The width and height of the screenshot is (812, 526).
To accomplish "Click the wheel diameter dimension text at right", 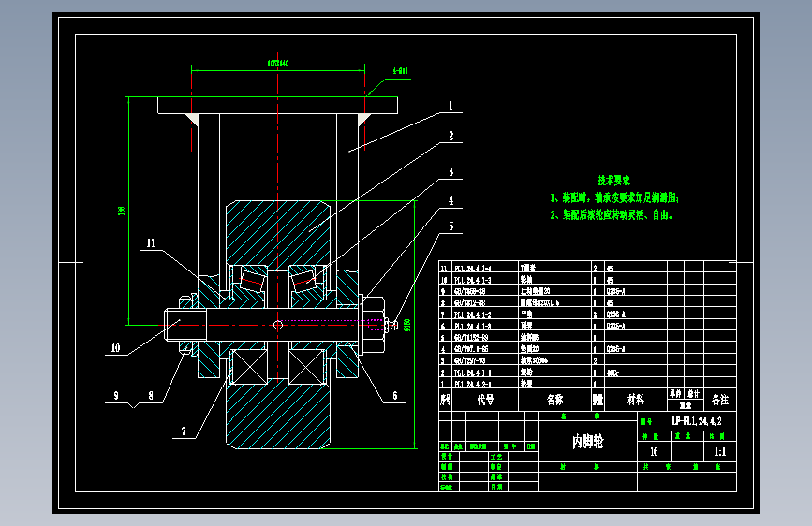I will (407, 325).
